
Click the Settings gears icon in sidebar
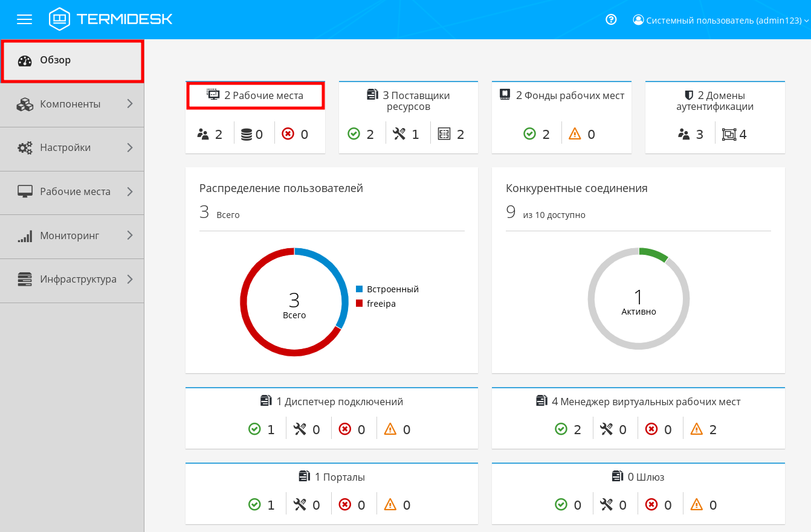click(25, 148)
